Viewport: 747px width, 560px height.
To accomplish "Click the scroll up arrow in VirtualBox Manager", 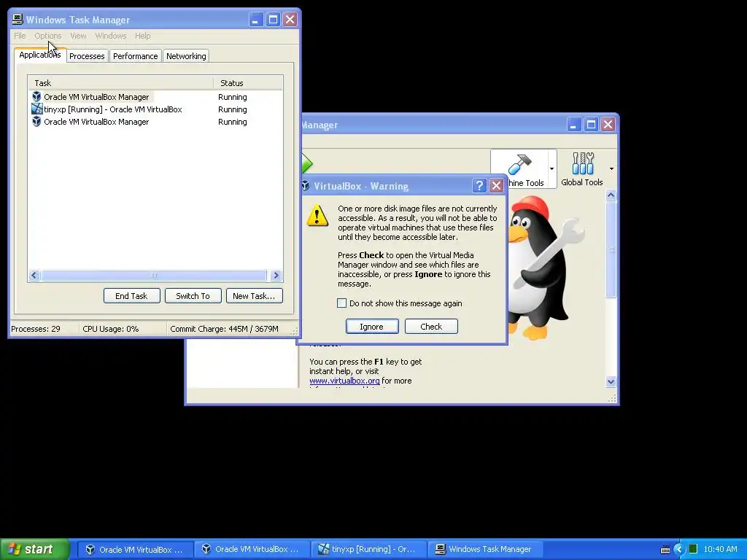I will point(611,195).
